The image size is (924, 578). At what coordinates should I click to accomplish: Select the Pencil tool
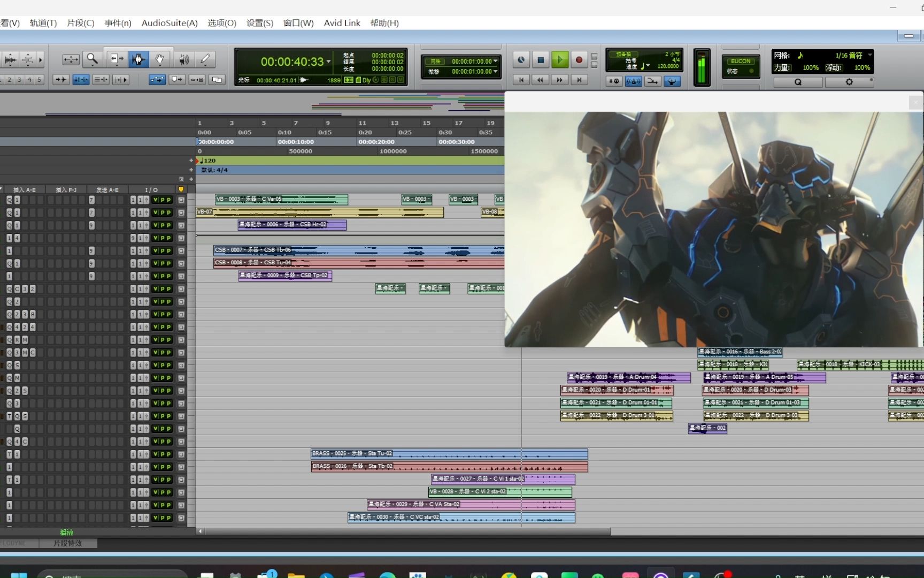pos(205,59)
